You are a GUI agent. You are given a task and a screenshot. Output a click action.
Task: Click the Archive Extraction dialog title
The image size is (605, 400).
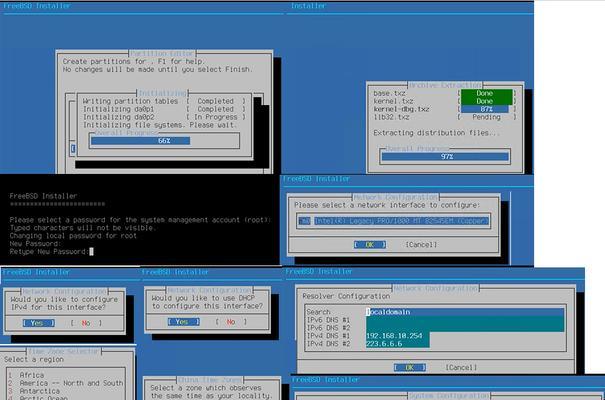(x=445, y=85)
